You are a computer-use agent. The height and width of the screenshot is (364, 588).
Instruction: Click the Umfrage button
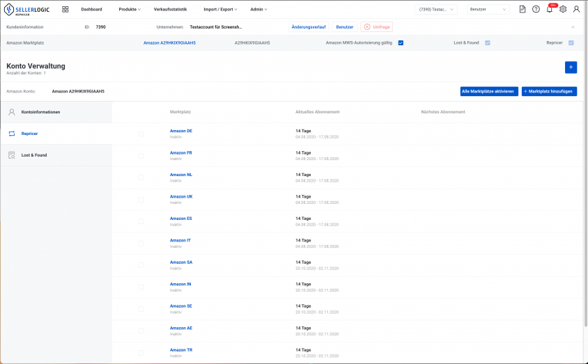tap(377, 27)
